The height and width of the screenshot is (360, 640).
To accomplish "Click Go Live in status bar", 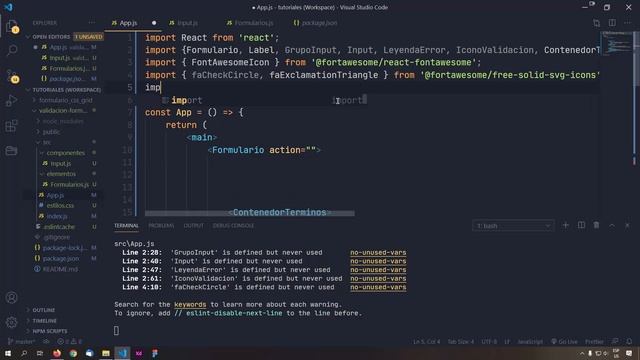I will 564,342.
